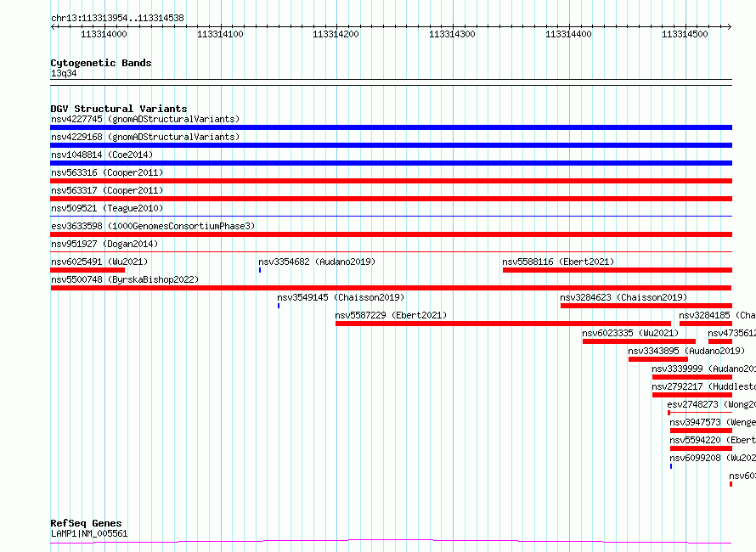The width and height of the screenshot is (756, 552).
Task: Click esv3633598 (1000GenomesConsortiumPhase3) label
Action: [x=153, y=226]
